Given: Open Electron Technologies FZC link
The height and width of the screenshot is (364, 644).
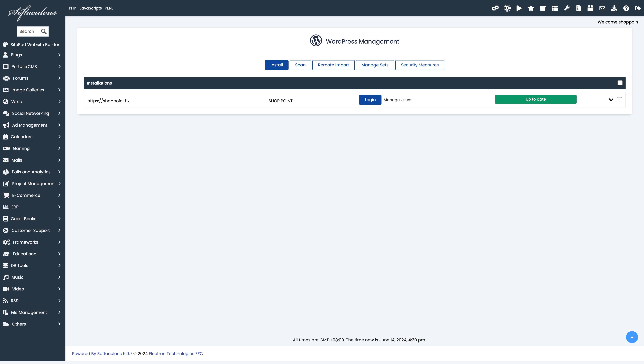Looking at the screenshot, I should (176, 354).
